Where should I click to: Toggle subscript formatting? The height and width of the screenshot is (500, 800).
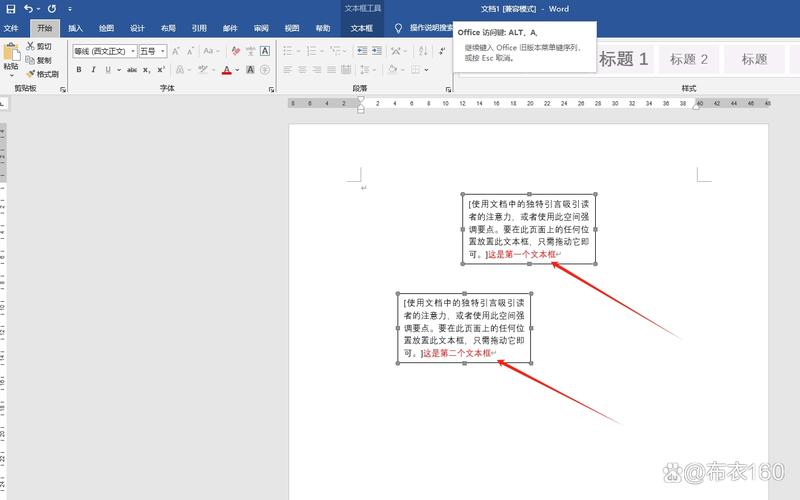146,69
